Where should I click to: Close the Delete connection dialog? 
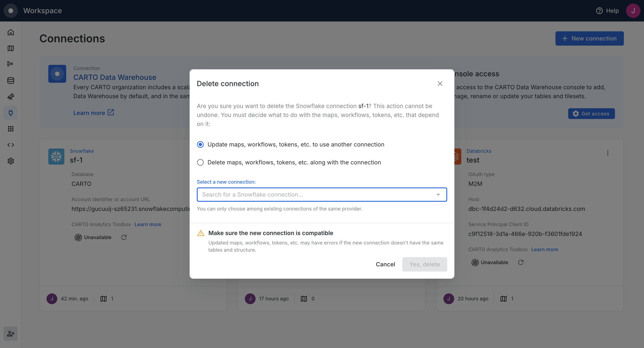point(440,84)
